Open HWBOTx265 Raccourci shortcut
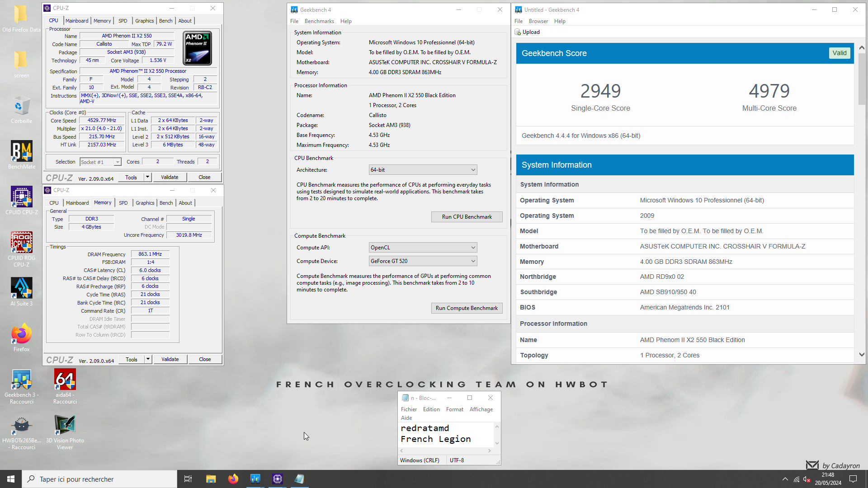868x488 pixels. pos(21,432)
